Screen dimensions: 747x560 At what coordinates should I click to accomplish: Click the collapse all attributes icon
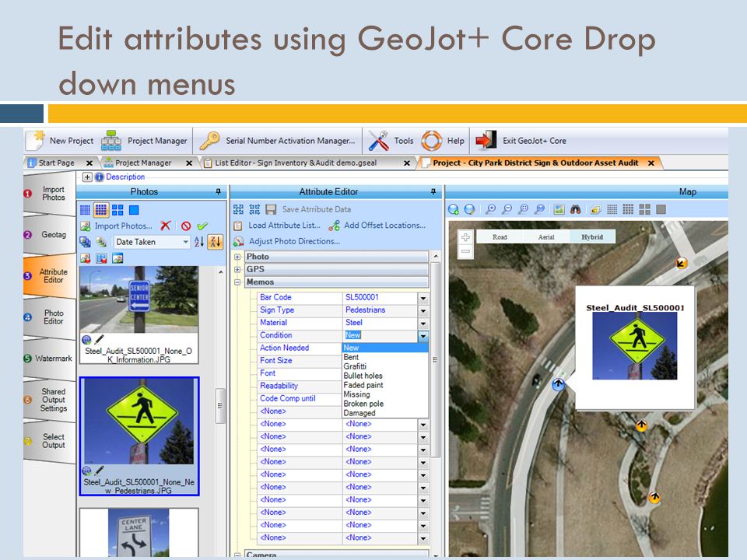255,209
